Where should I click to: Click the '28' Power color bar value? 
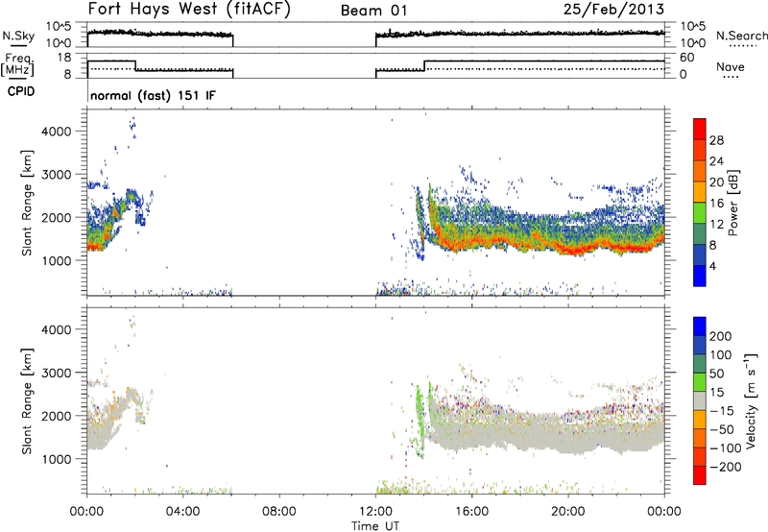tap(716, 140)
